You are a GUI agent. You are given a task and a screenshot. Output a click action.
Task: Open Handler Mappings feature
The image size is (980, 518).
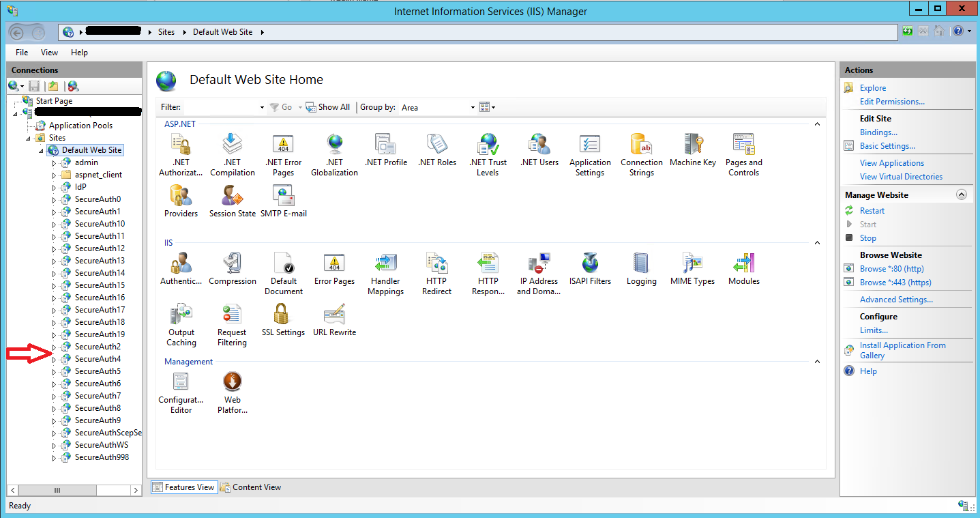(386, 274)
